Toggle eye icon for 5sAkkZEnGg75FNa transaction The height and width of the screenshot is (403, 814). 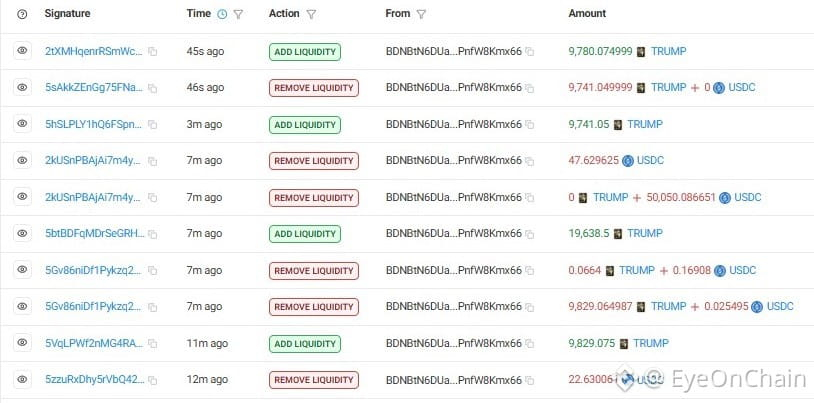22,87
